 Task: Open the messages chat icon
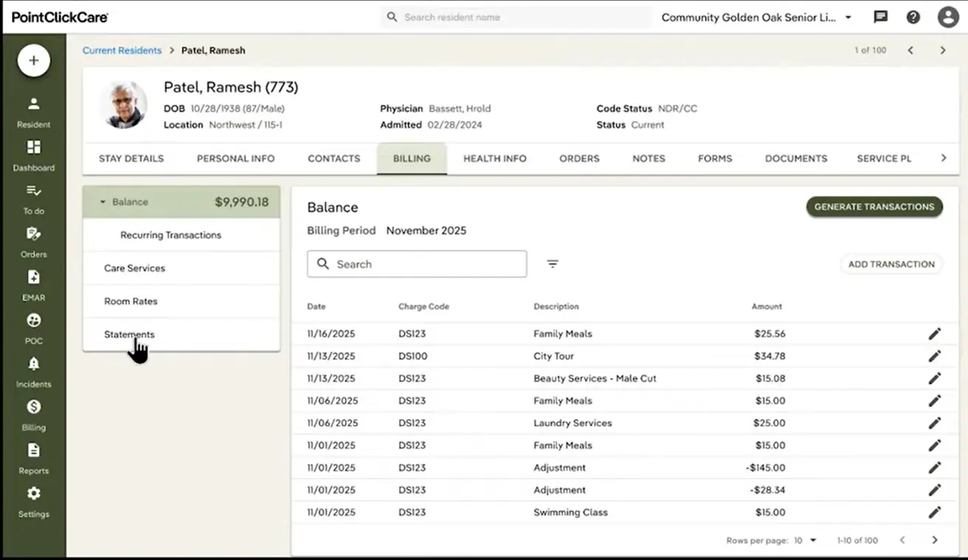pos(880,17)
